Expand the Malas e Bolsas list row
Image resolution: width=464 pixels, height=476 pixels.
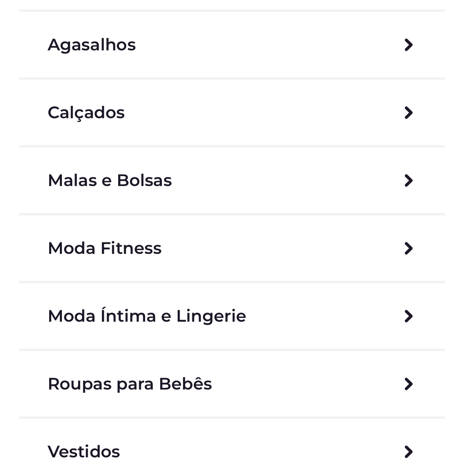click(232, 180)
